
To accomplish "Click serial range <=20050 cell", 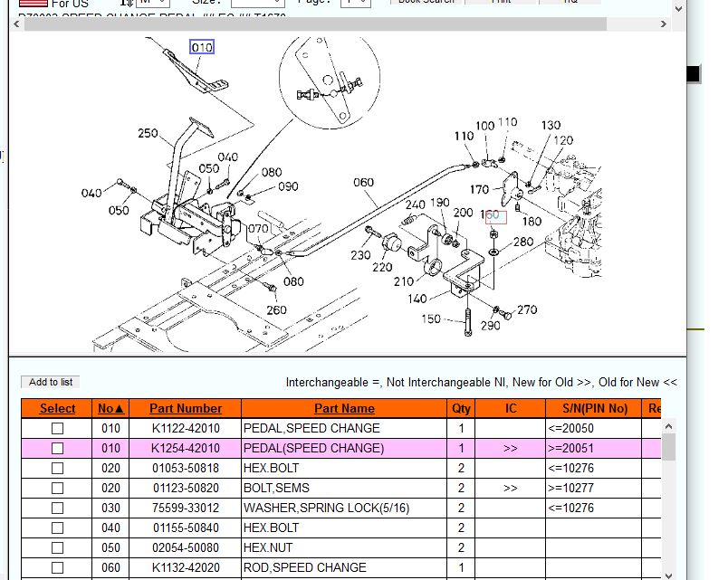I will [593, 428].
